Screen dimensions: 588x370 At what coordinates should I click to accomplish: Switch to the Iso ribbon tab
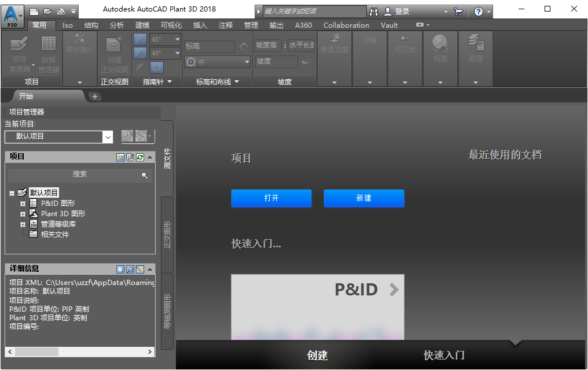[x=68, y=25]
